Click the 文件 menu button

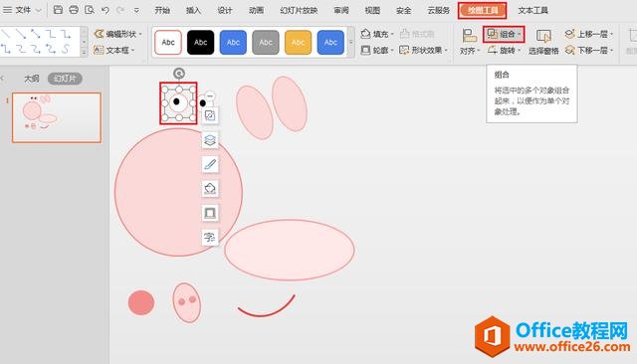click(x=23, y=10)
